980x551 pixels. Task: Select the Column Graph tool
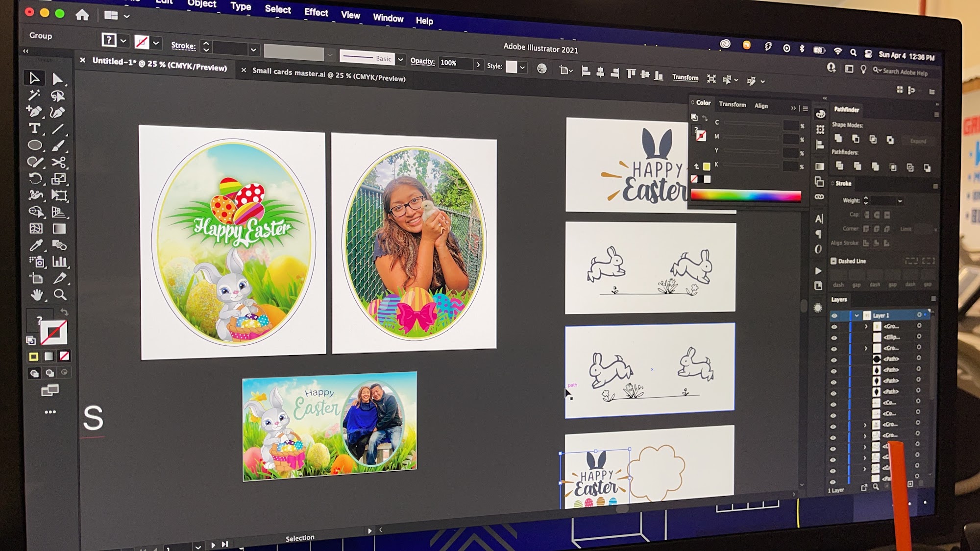(x=60, y=262)
